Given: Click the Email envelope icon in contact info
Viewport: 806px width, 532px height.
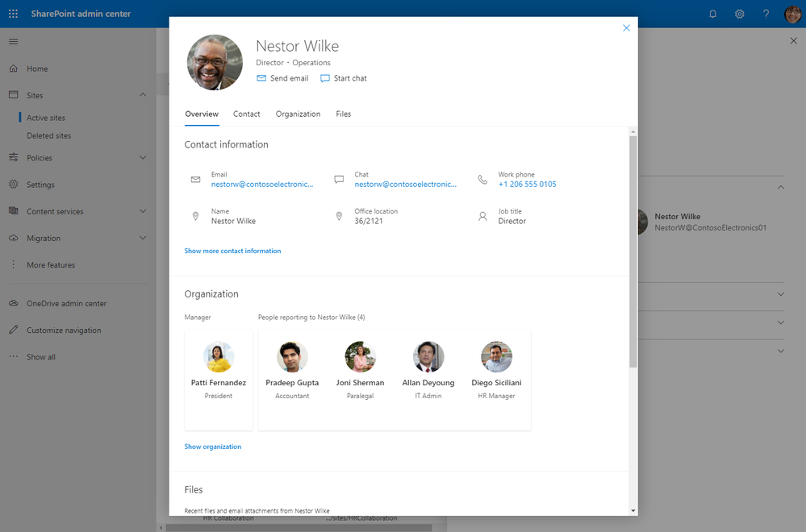Looking at the screenshot, I should pos(195,179).
